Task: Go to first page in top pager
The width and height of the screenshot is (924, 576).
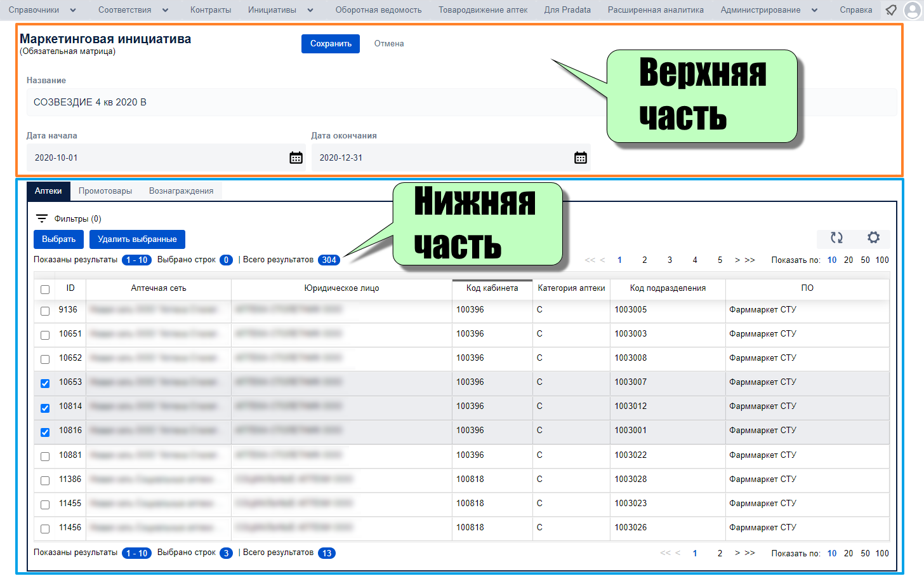Action: (x=590, y=260)
